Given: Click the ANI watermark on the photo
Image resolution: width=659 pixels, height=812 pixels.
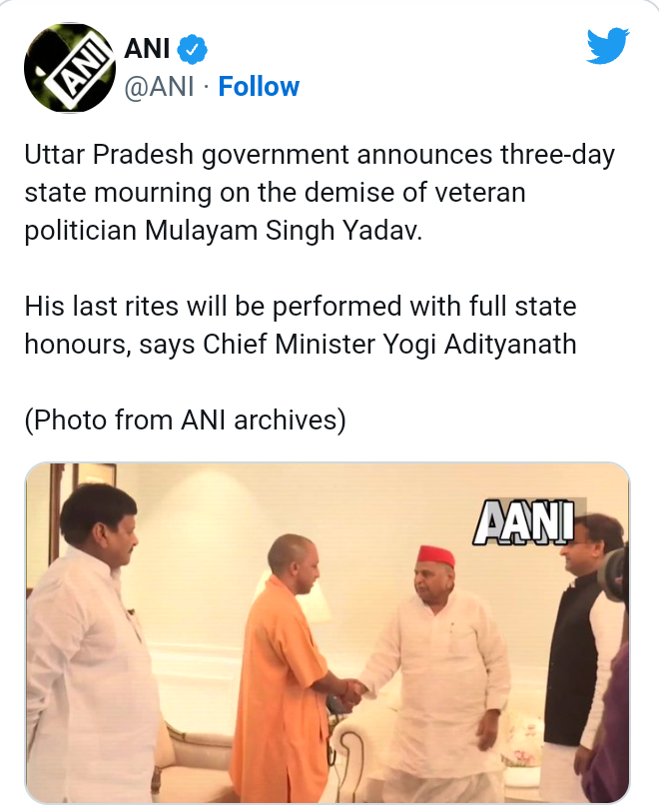Looking at the screenshot, I should 524,521.
